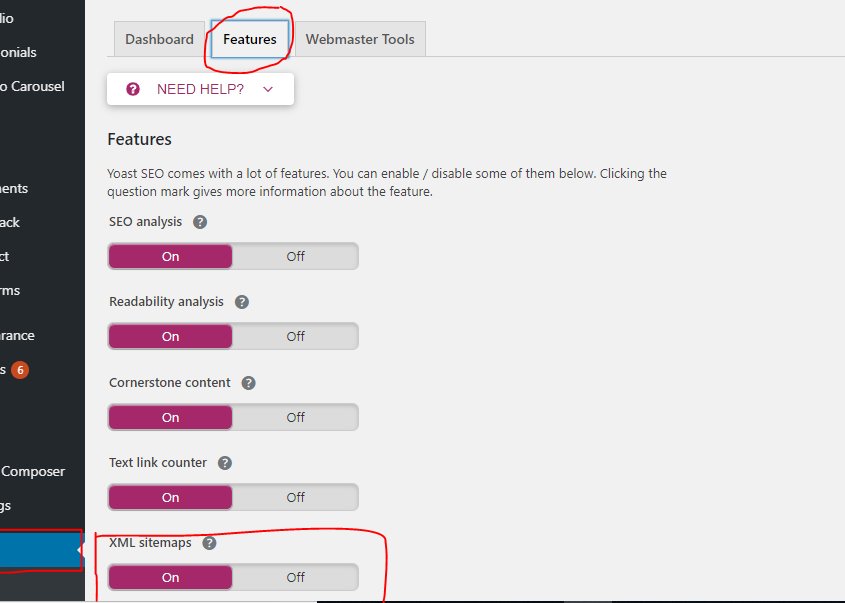Open SEO analysis help via question mark icon
Viewport: 845px width, 603px height.
(x=200, y=221)
